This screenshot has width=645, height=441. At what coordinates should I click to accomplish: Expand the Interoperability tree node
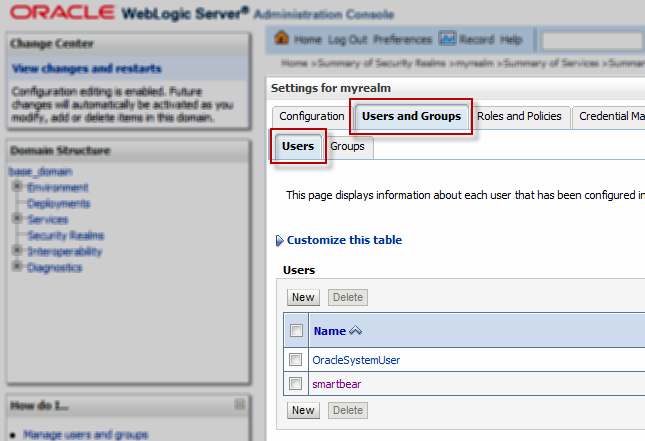coord(17,250)
